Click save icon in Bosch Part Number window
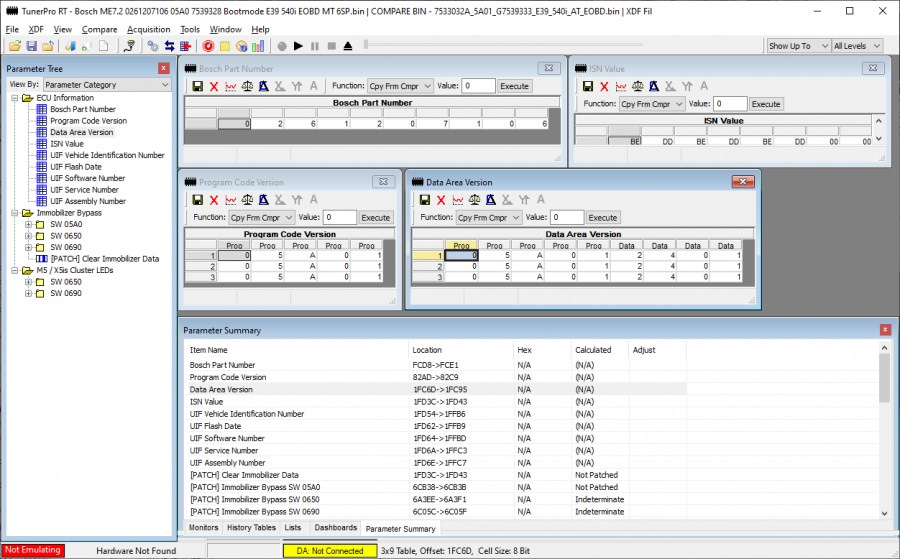 click(197, 86)
